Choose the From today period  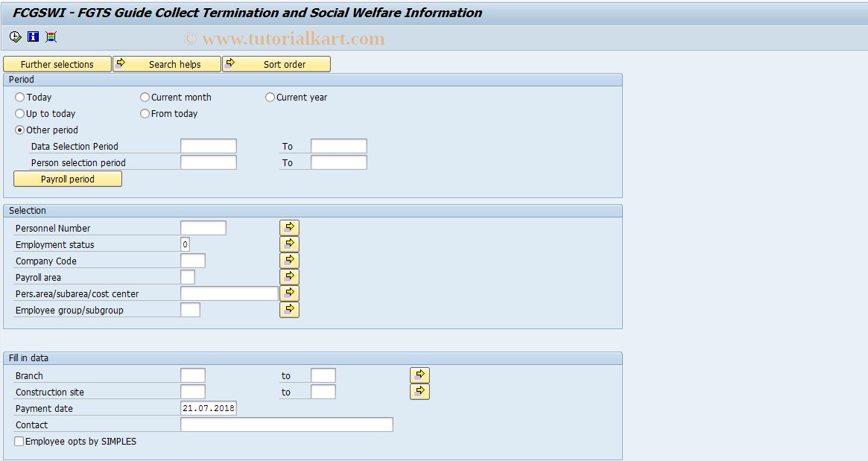coord(145,113)
